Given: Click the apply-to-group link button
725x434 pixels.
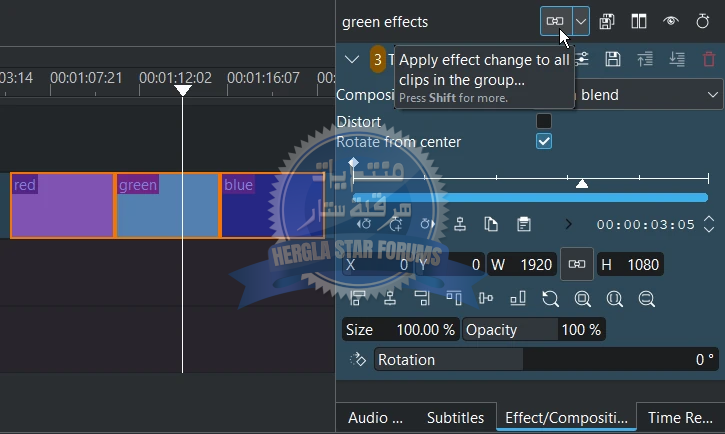Looking at the screenshot, I should pos(554,21).
